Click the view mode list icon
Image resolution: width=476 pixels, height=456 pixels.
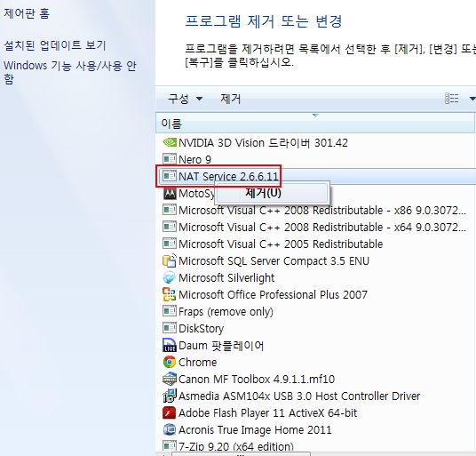point(452,99)
